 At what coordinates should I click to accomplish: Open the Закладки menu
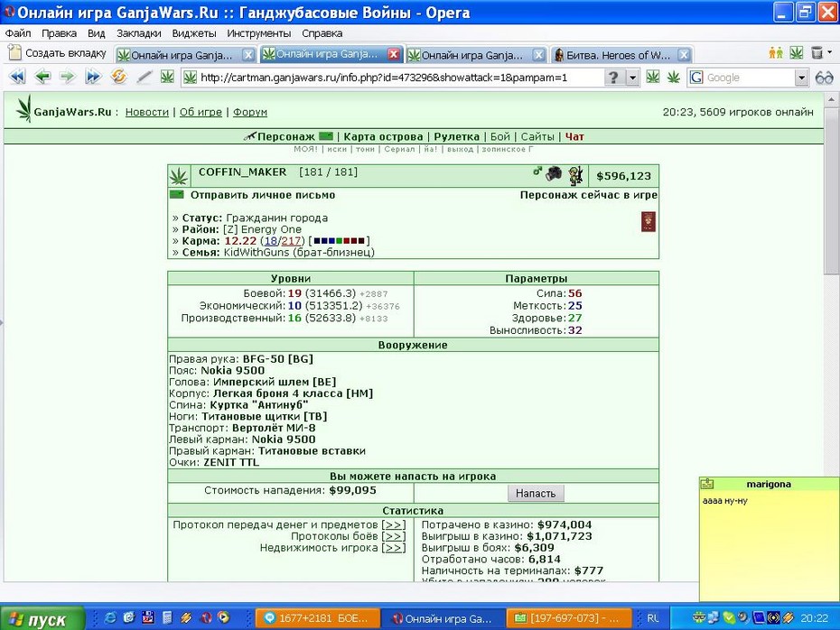(139, 33)
